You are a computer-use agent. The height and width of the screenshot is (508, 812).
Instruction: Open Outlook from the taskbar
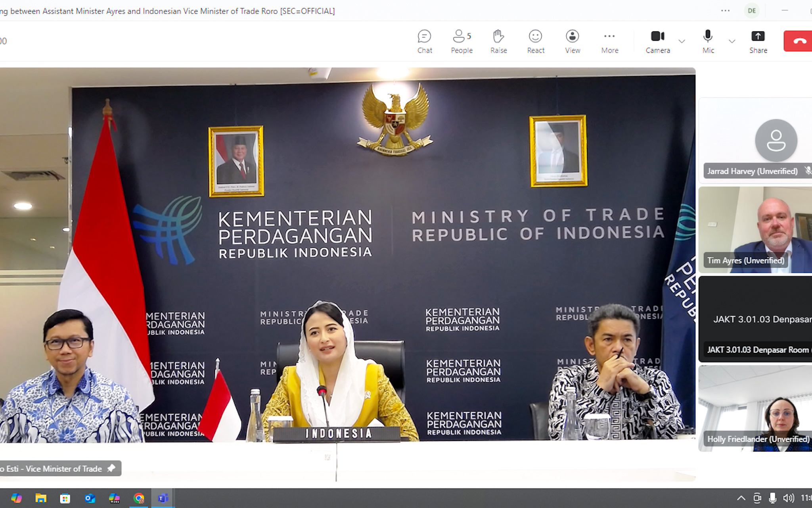tap(90, 498)
